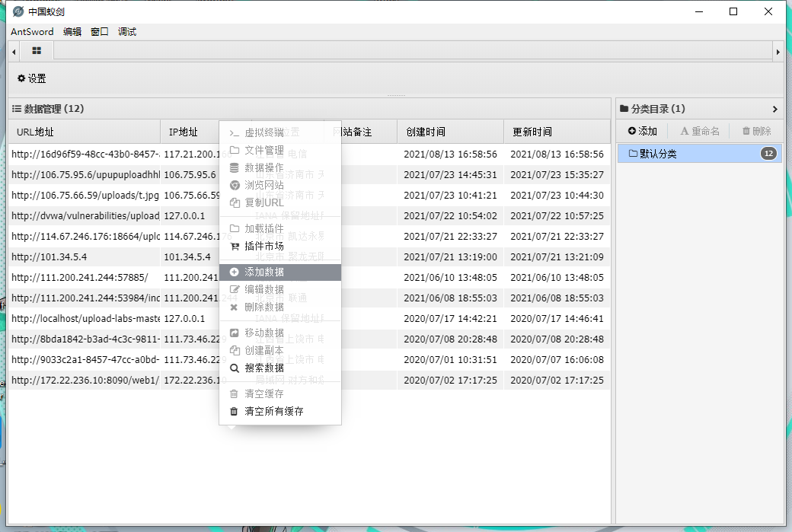792x532 pixels.
Task: Choose 清空所有缓存 from the context menu
Action: [280, 411]
